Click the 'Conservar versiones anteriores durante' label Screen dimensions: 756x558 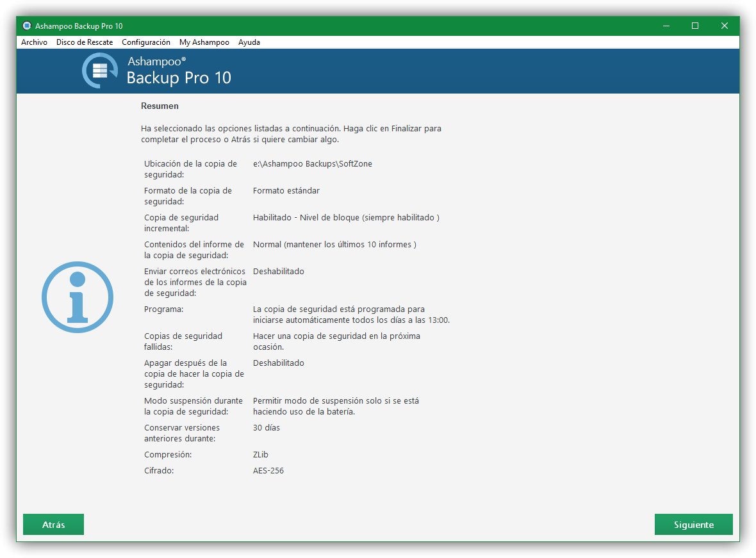click(182, 433)
